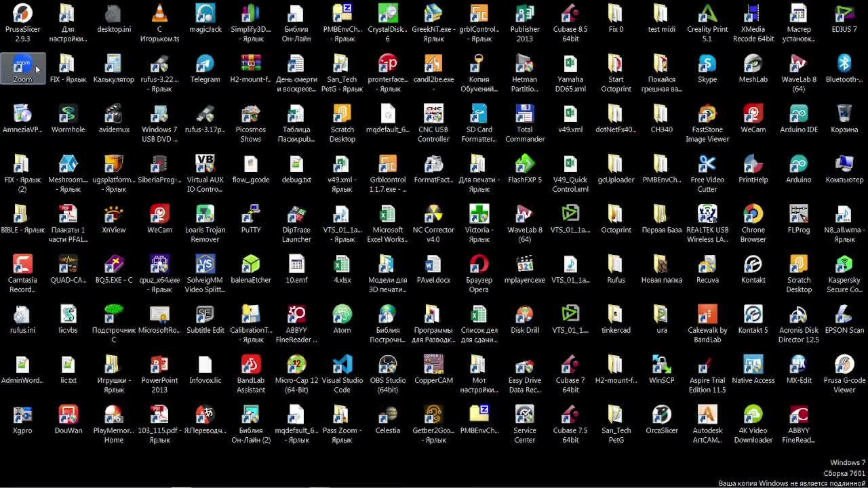Viewport: 868px width, 488px height.
Task: Click the Atom editor icon
Action: [342, 314]
